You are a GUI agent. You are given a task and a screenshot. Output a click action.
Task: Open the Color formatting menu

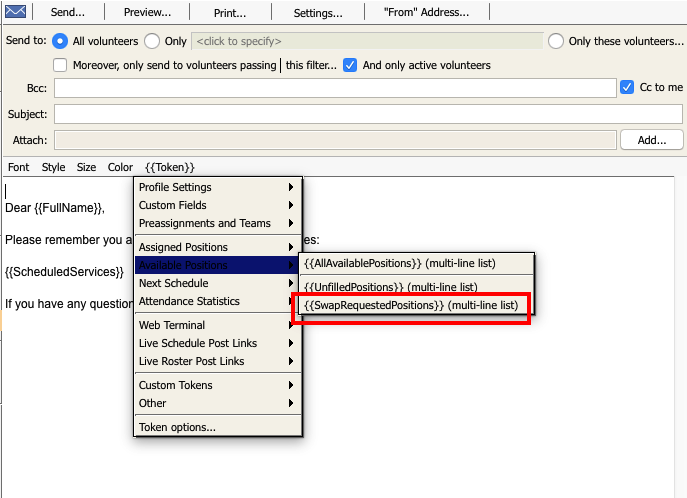(120, 167)
